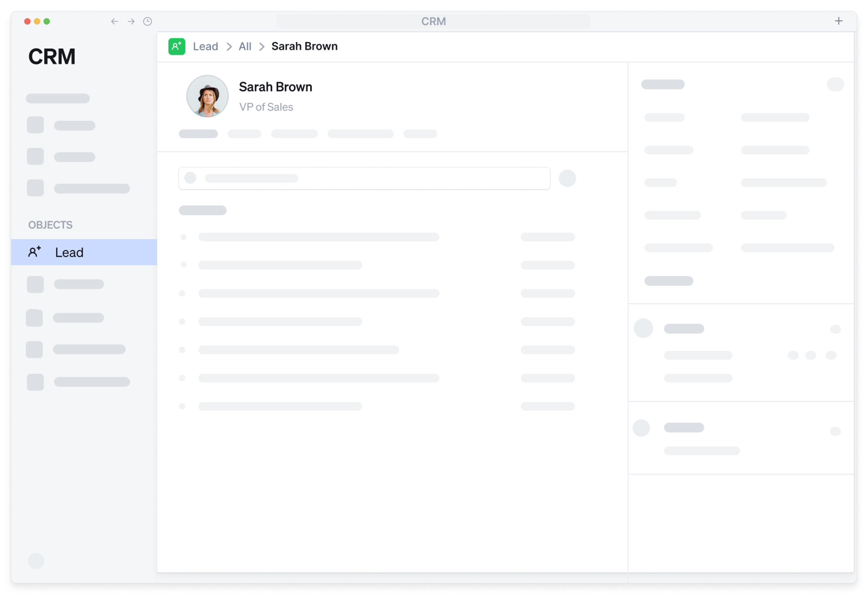Click the browser back arrow
Screen dimensions: 868x594
(x=115, y=21)
